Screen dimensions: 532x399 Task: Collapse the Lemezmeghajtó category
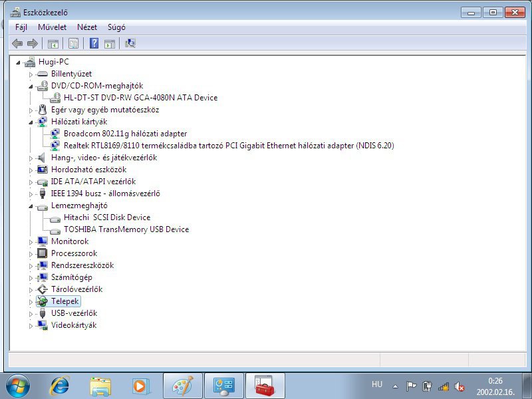31,206
